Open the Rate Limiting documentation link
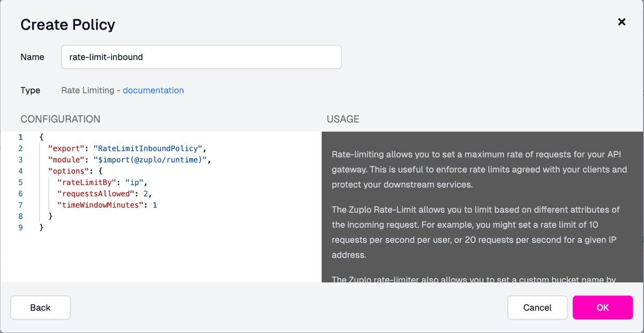Image resolution: width=644 pixels, height=333 pixels. click(x=153, y=90)
